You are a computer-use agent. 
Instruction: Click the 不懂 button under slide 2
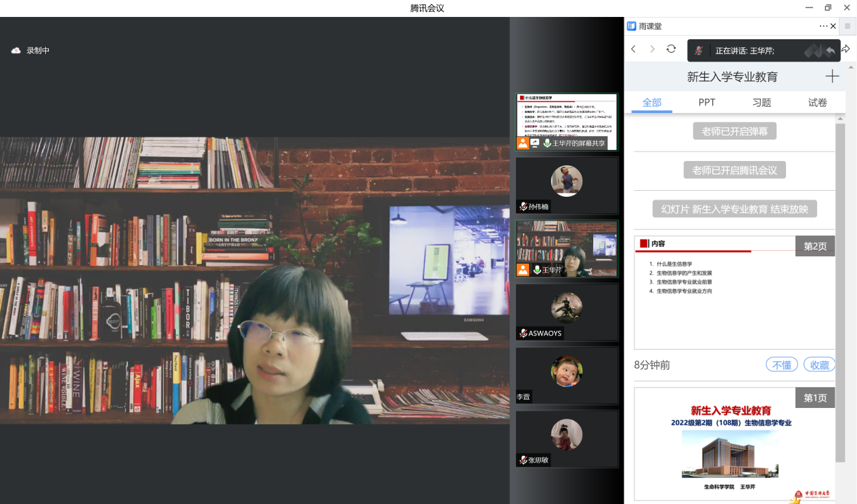781,365
